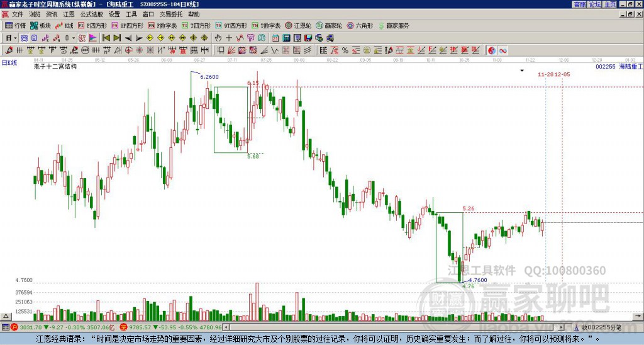Open the 公式选股 menu
Screen dimensions: 644x345
[x=92, y=14]
